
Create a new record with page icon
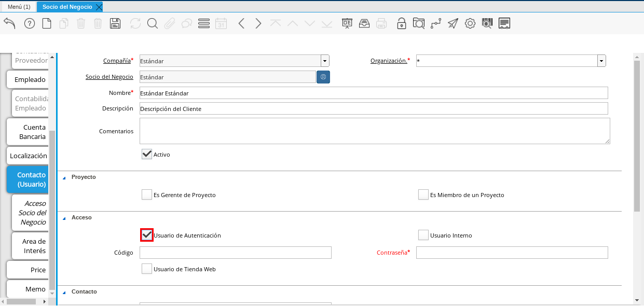pos(47,23)
